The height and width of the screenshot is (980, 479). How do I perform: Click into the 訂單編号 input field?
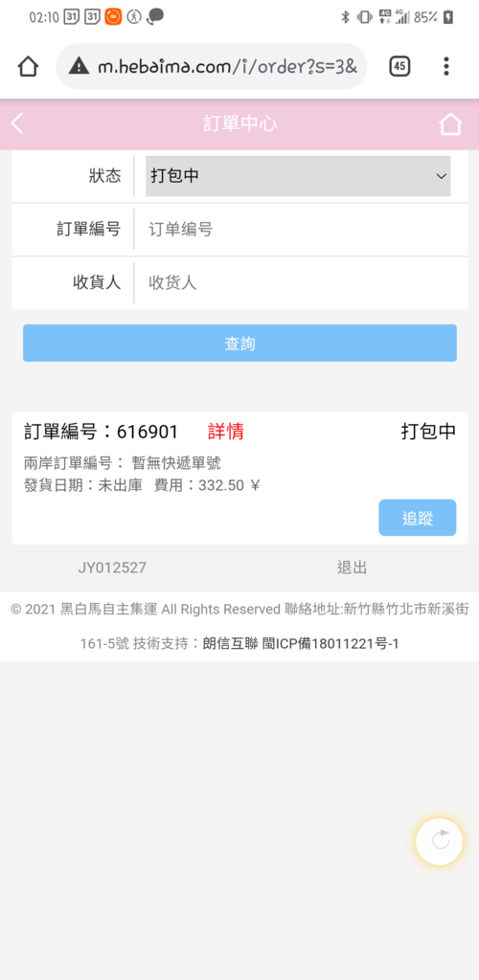click(x=302, y=230)
